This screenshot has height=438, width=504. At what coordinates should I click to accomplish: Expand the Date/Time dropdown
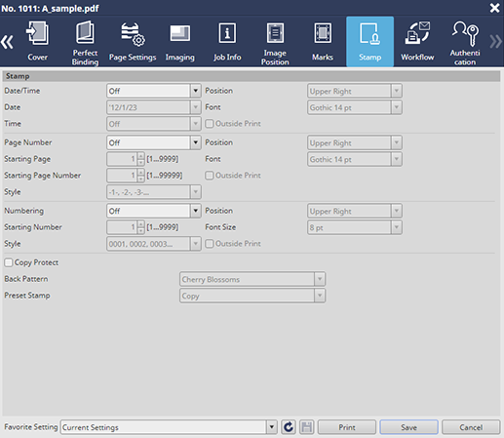pyautogui.click(x=154, y=91)
